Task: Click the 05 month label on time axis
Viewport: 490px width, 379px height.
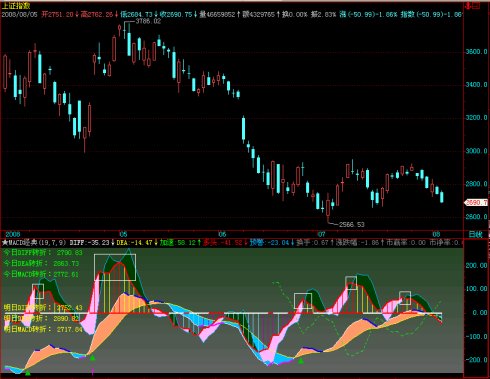Action: pos(123,234)
